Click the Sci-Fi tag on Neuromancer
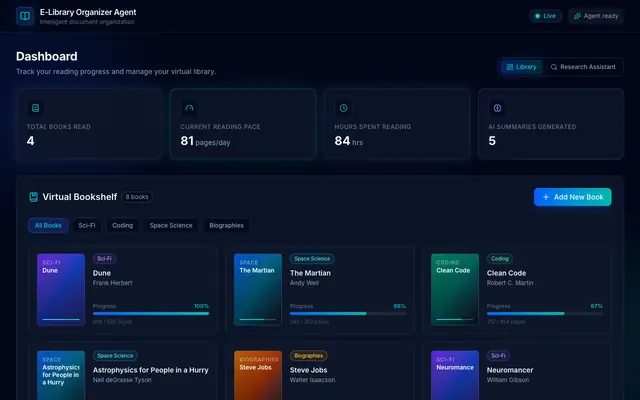 click(498, 356)
